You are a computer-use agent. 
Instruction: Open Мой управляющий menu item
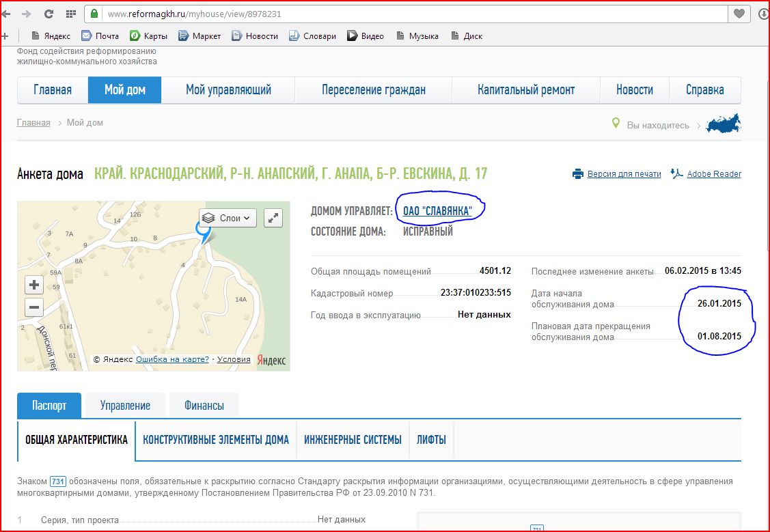(x=228, y=89)
